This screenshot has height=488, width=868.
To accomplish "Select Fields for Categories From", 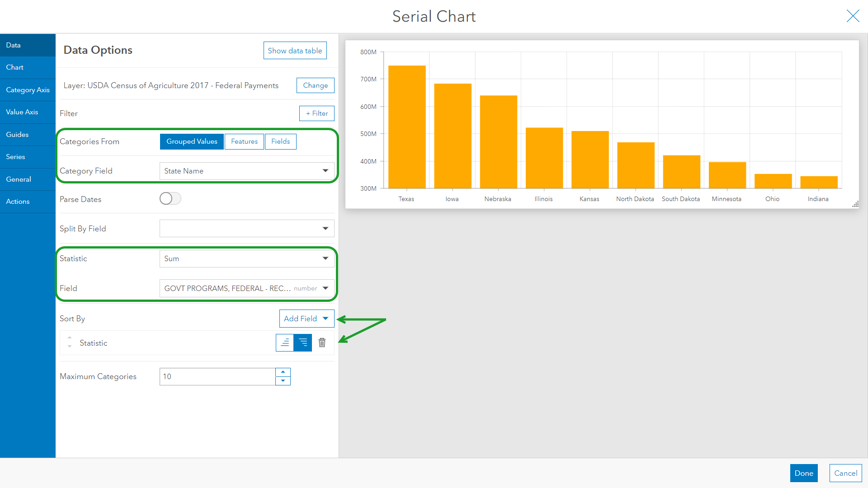I will tap(280, 141).
